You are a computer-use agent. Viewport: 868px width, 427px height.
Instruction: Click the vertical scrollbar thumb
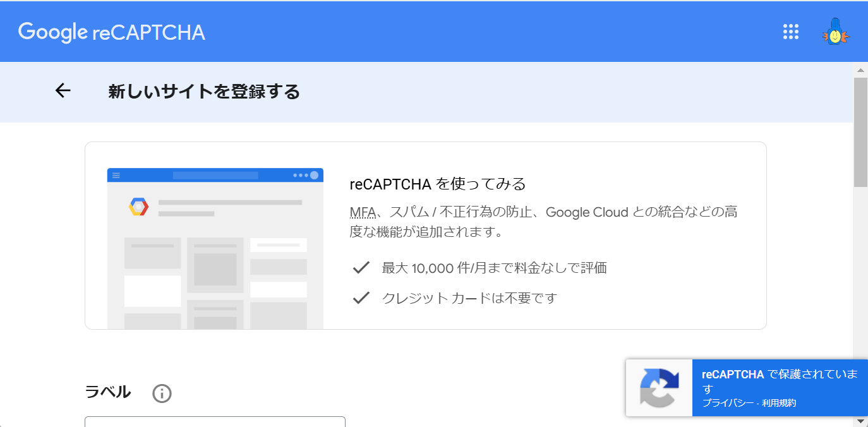860,132
